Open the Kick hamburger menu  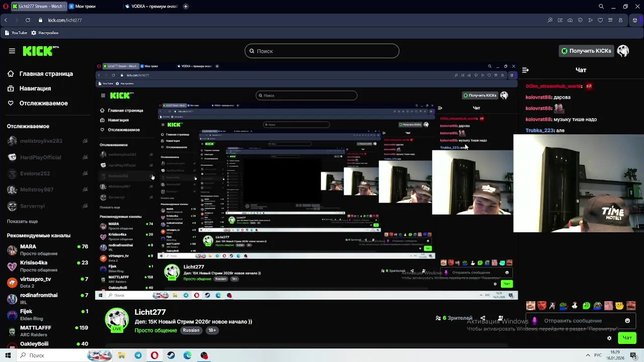pyautogui.click(x=12, y=51)
